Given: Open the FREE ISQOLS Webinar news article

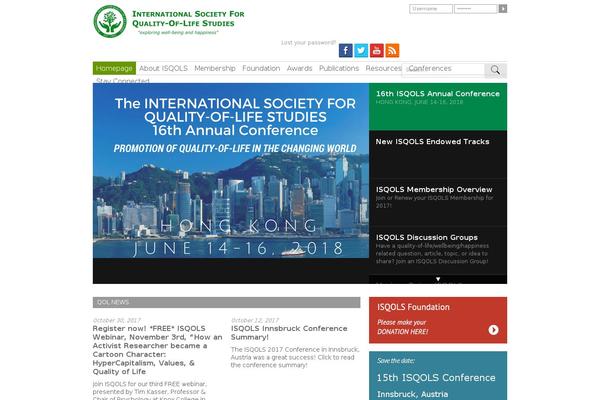Looking at the screenshot, I should coord(157,350).
